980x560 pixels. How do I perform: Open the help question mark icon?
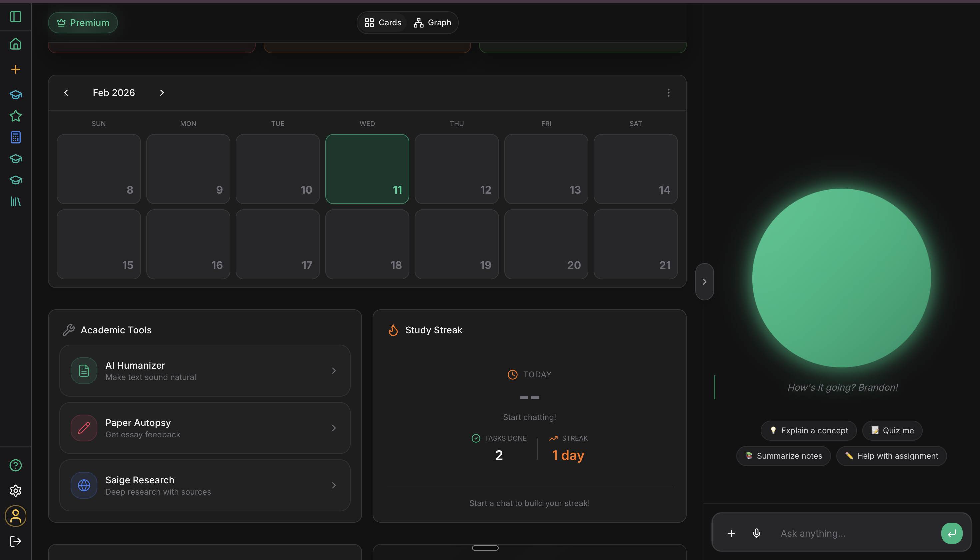point(15,465)
